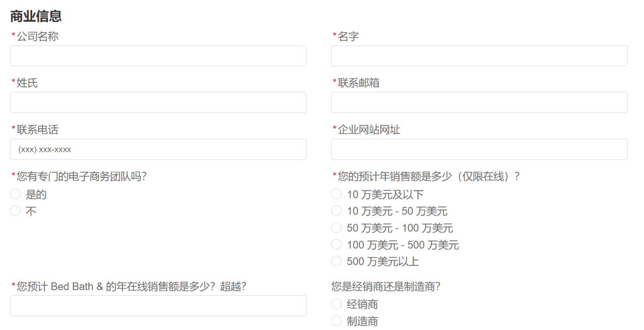
Task: Select 是的 for dedicated e-commerce team
Action: pyautogui.click(x=16, y=194)
